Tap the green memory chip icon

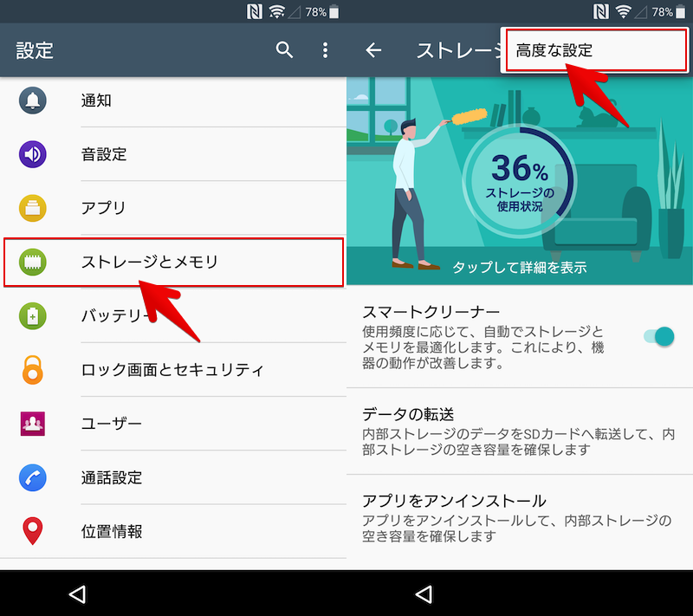(x=33, y=262)
